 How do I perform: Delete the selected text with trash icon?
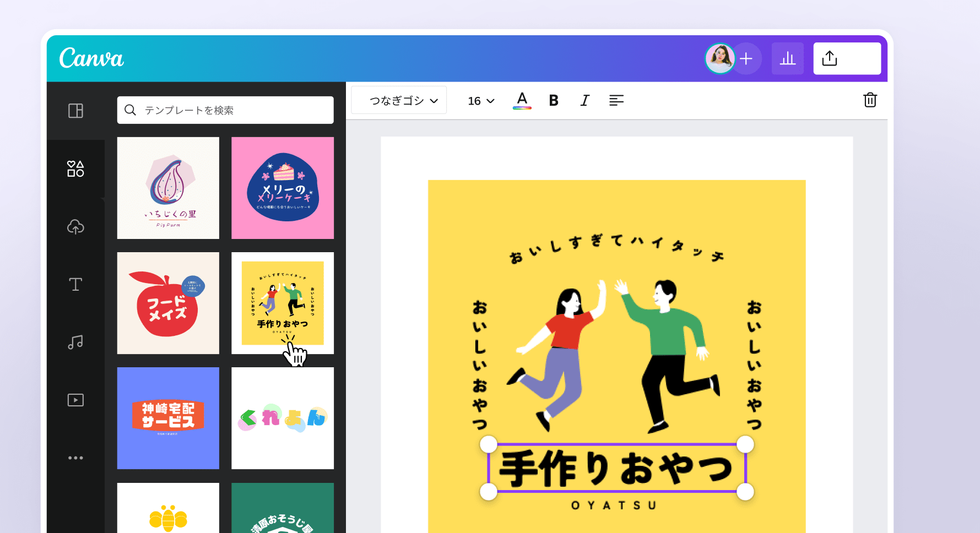click(870, 100)
